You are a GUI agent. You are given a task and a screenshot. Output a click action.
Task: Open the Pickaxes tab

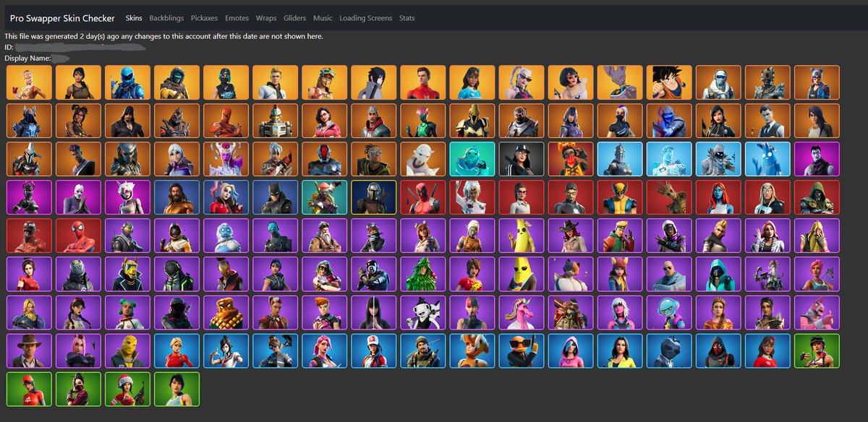coord(204,18)
